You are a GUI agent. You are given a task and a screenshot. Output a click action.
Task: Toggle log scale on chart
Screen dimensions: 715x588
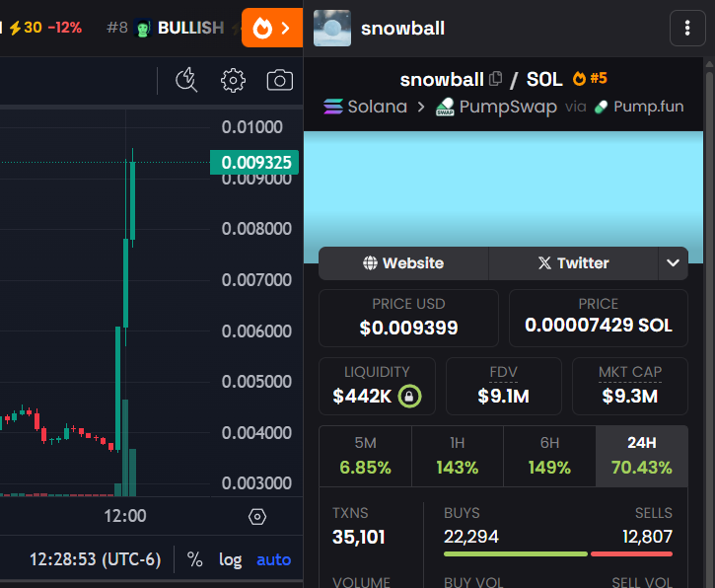pyautogui.click(x=230, y=559)
